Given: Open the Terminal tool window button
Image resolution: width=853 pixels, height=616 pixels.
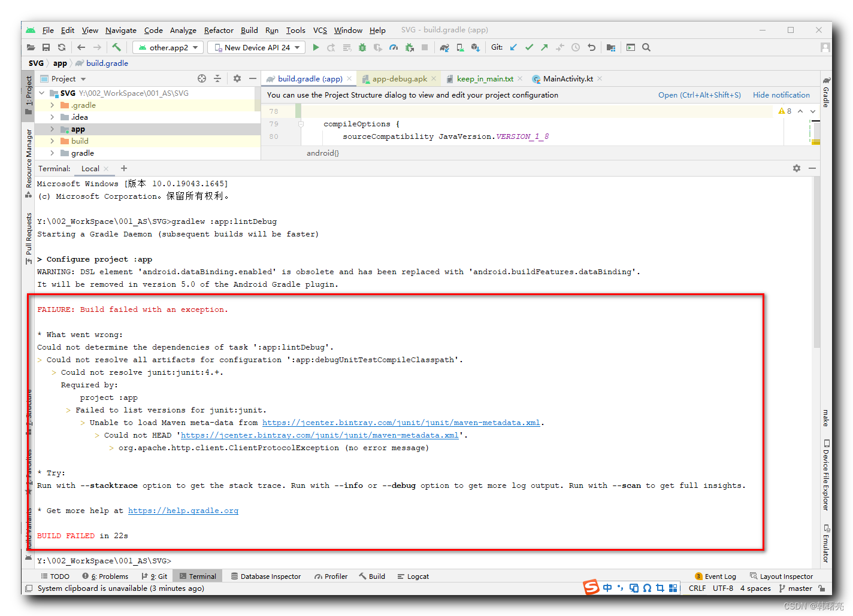Looking at the screenshot, I should [198, 576].
